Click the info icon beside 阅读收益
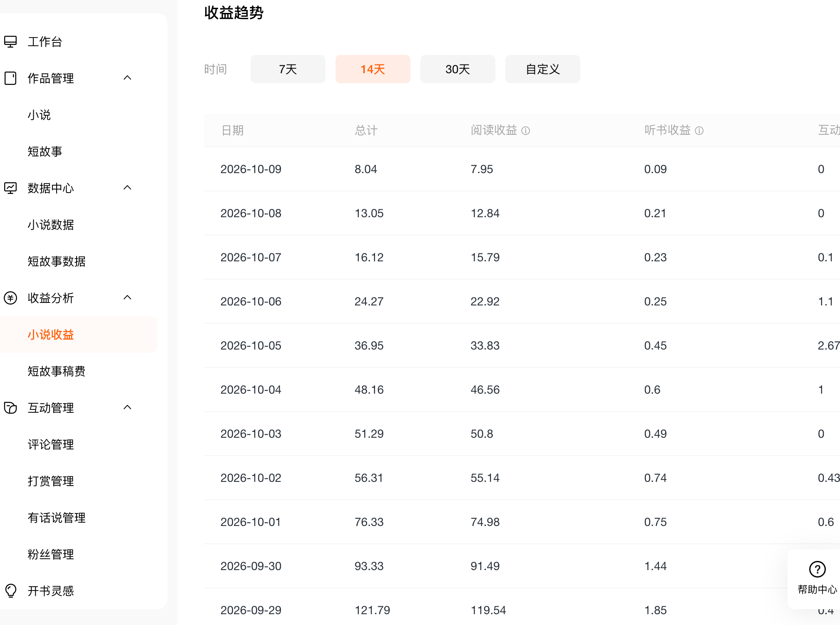This screenshot has height=625, width=840. pos(526,131)
